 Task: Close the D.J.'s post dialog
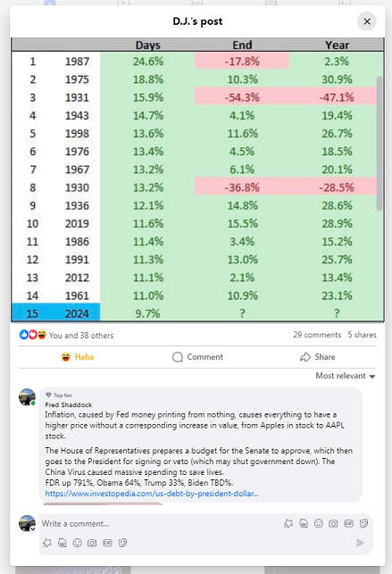367,21
